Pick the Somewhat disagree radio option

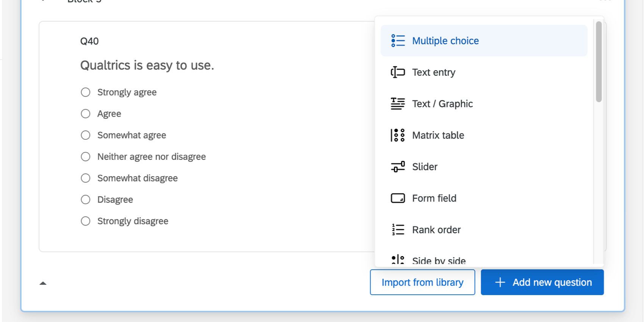pyautogui.click(x=86, y=178)
